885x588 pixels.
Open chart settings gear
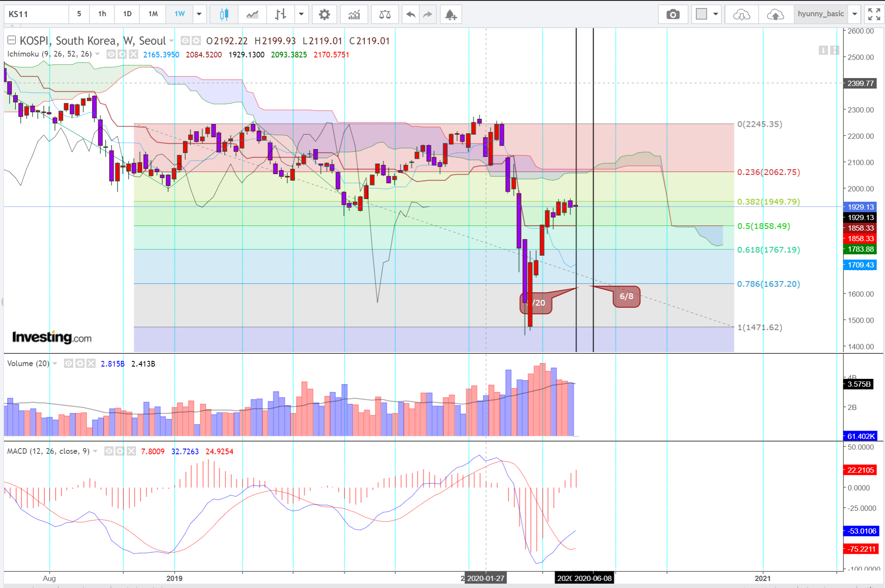coord(324,14)
